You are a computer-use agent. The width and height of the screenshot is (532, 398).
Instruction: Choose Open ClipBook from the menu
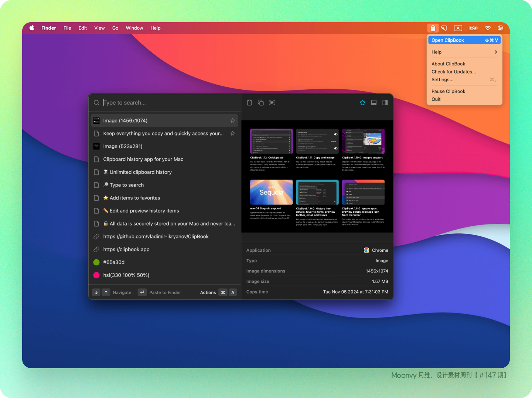point(464,40)
